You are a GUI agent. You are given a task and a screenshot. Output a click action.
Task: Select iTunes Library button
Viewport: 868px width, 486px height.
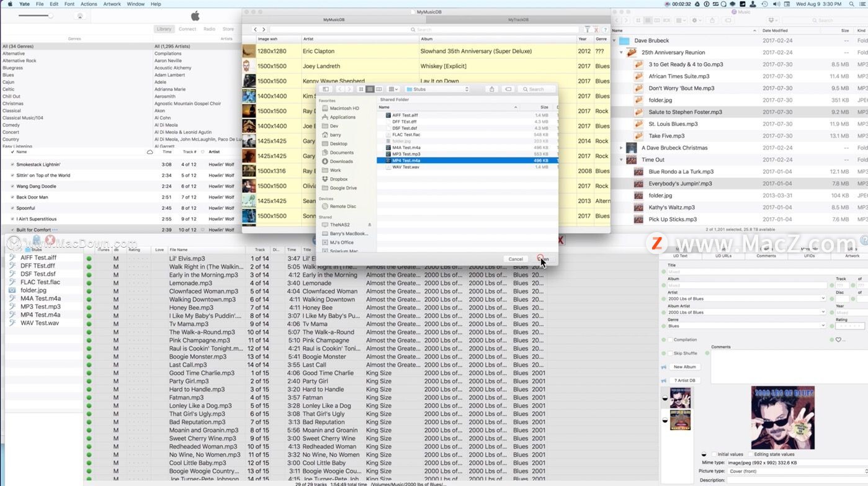pyautogui.click(x=164, y=29)
